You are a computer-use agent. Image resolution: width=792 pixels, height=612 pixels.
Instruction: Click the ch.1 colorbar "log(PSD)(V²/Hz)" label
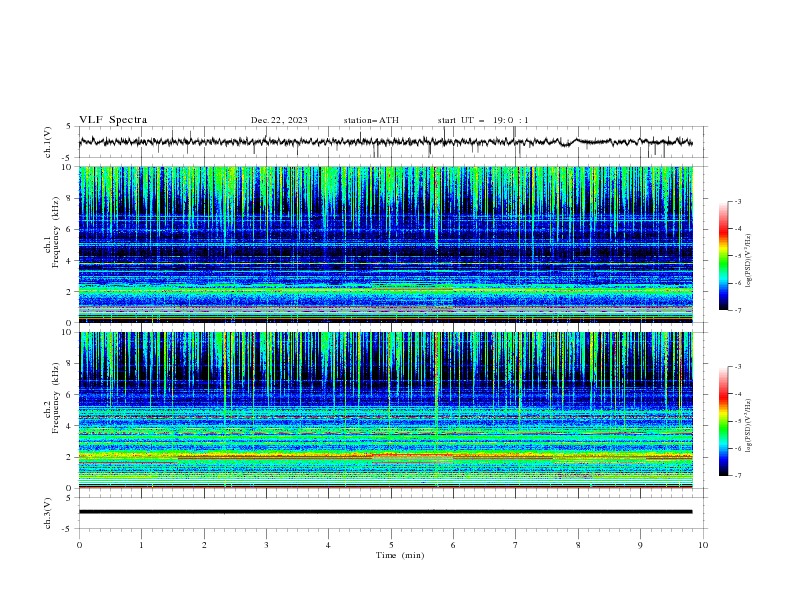tap(748, 261)
